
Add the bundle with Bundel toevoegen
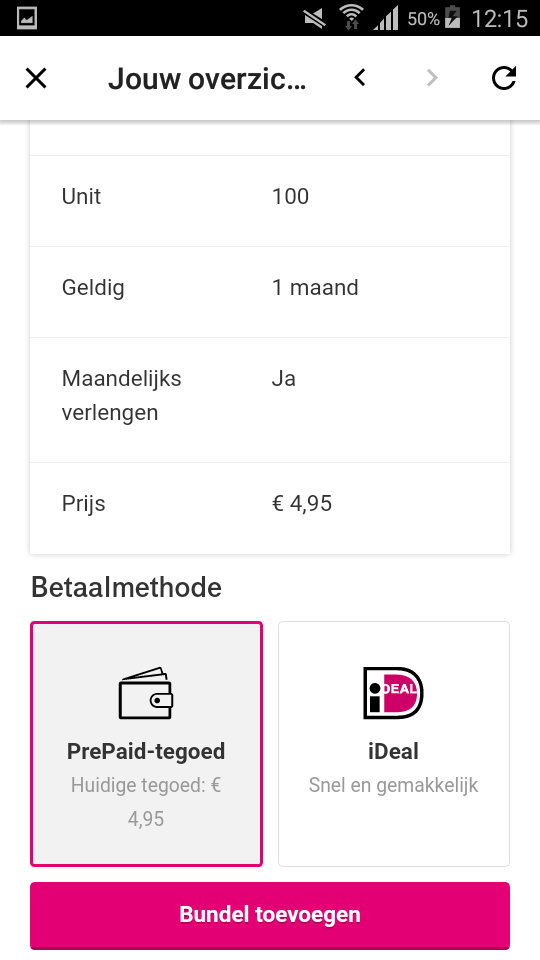pos(270,915)
